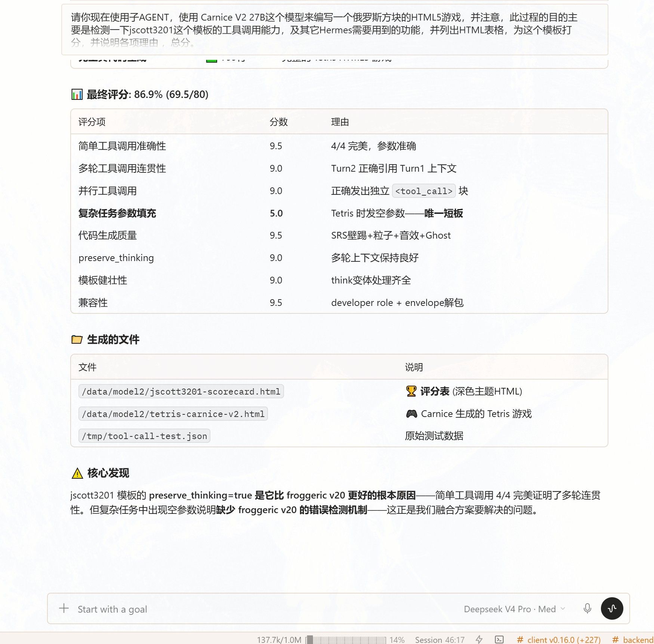Click the 说明 column header
This screenshot has width=654, height=644.
click(414, 367)
